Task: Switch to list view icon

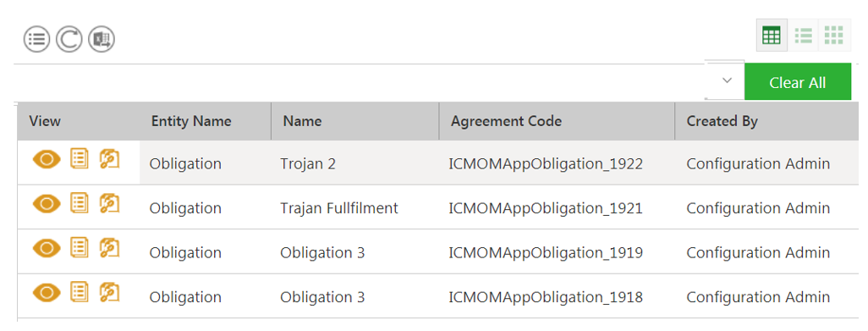Action: point(803,36)
